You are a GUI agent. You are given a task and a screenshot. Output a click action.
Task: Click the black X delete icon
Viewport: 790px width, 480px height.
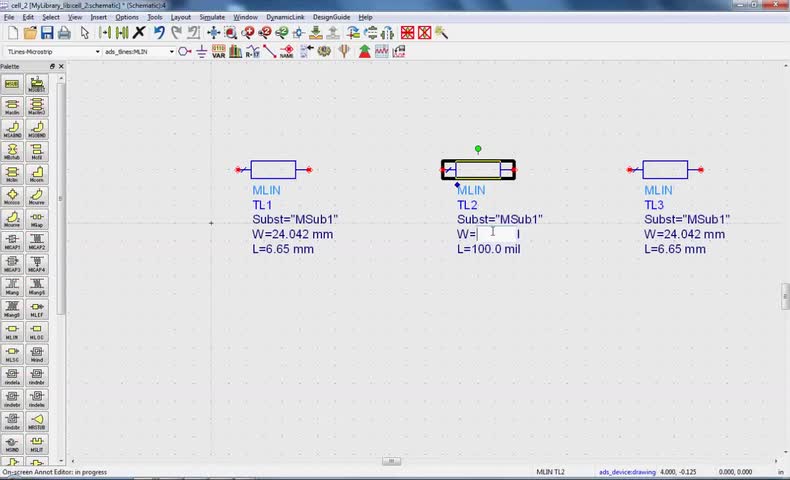pos(139,33)
